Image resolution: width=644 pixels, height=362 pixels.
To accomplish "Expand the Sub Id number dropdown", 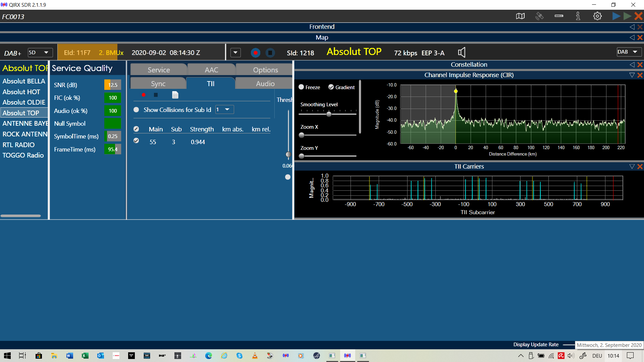I will tap(224, 110).
